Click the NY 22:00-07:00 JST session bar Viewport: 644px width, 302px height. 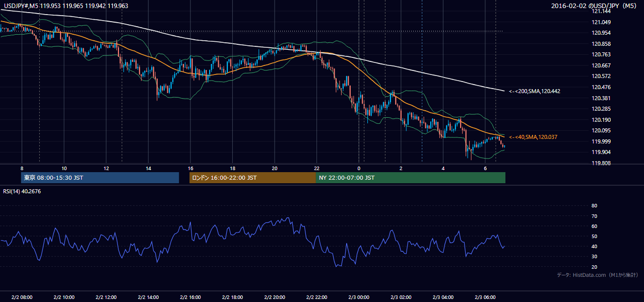pyautogui.click(x=411, y=178)
